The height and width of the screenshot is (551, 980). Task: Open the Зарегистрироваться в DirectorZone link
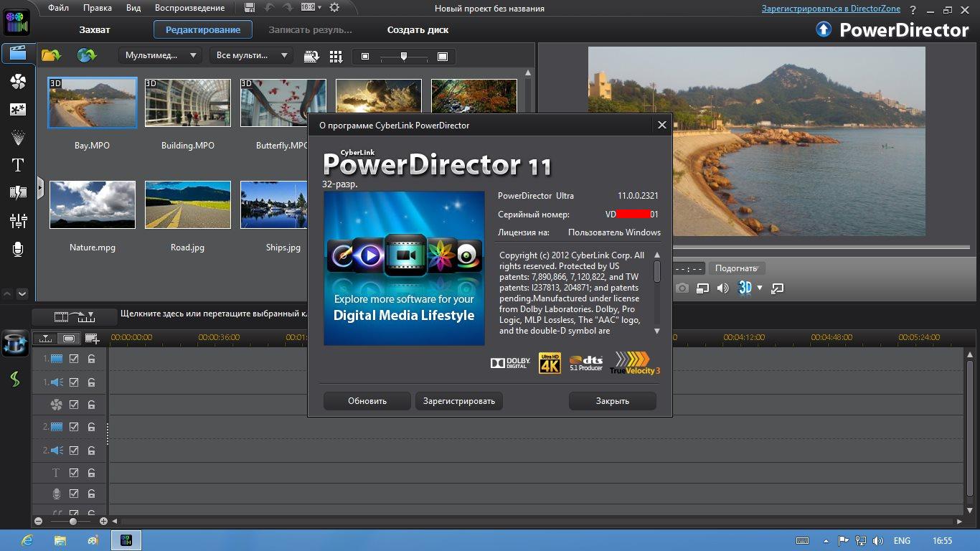pos(831,9)
